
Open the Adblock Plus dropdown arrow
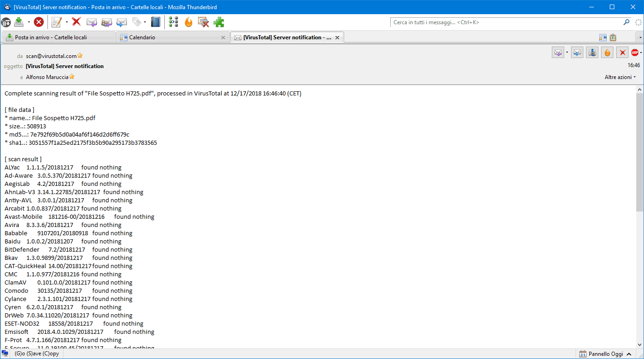pos(640,53)
